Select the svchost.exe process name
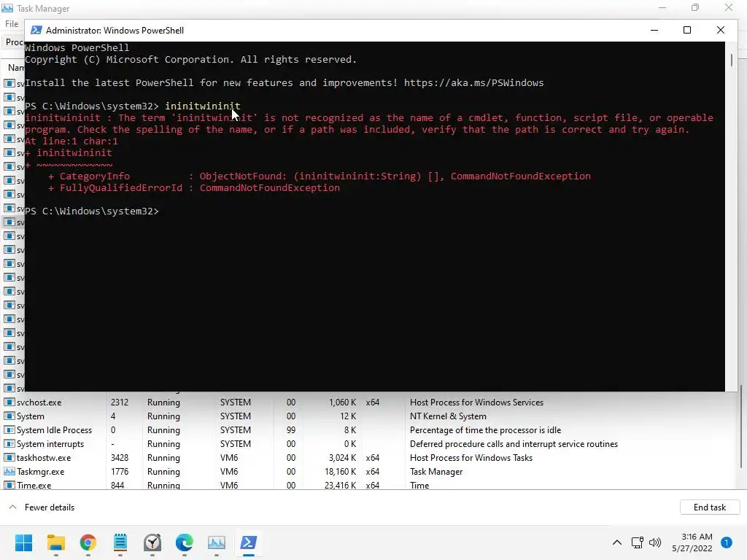Image resolution: width=747 pixels, height=560 pixels. pyautogui.click(x=39, y=402)
